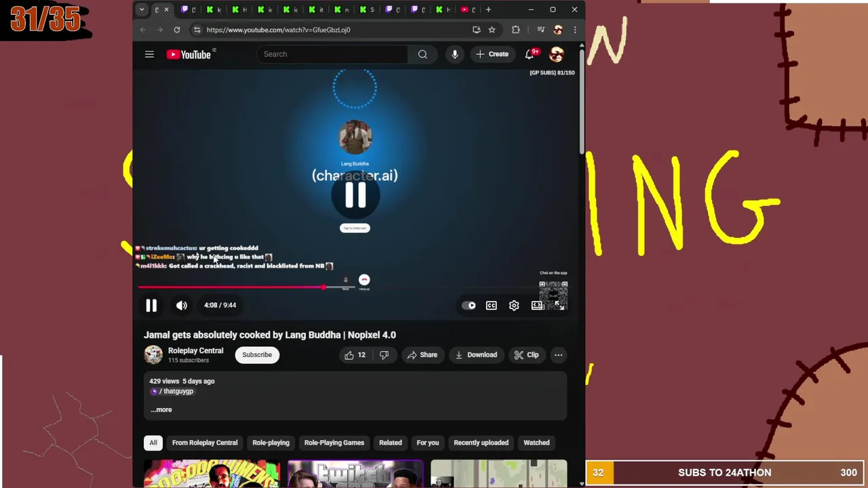
Task: Select the Related chip
Action: point(391,443)
